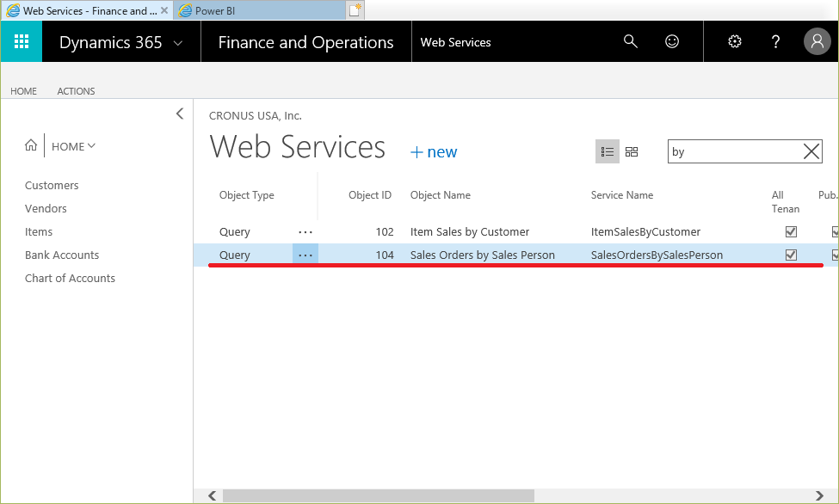Image resolution: width=839 pixels, height=504 pixels.
Task: Expand the Dynamics 365 dropdown chevron
Action: (178, 43)
